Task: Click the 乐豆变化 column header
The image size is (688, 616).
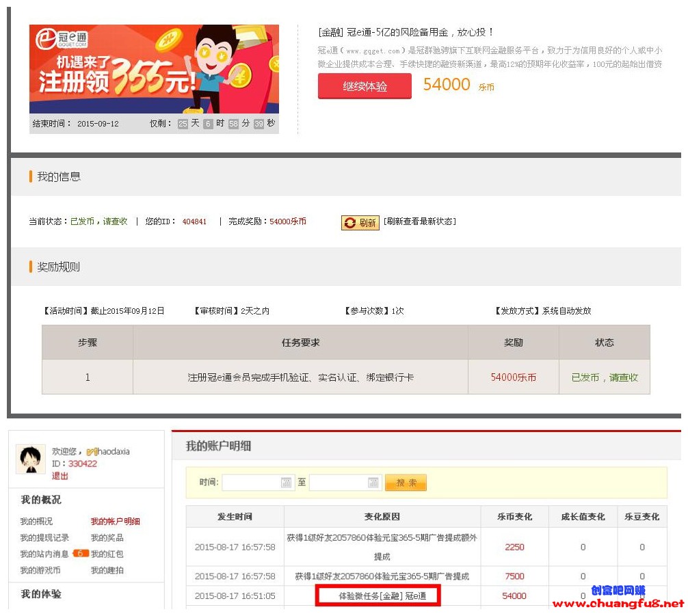Action: (642, 516)
